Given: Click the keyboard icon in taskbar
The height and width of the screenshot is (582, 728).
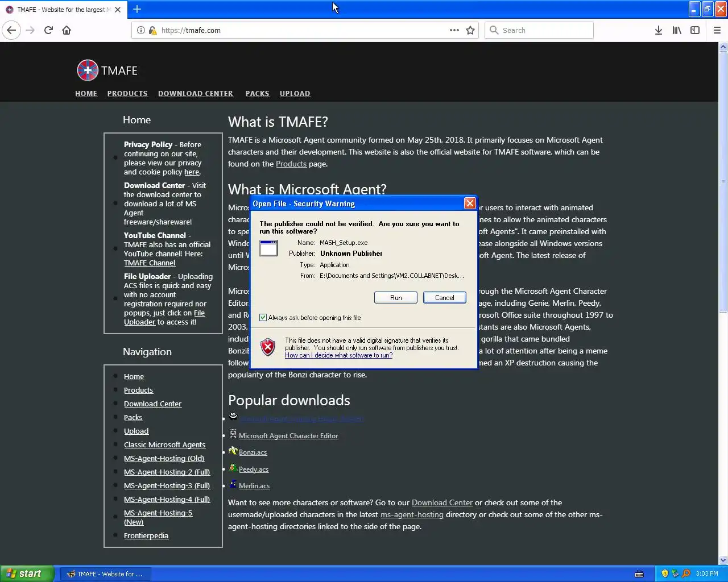Looking at the screenshot, I should click(x=639, y=574).
